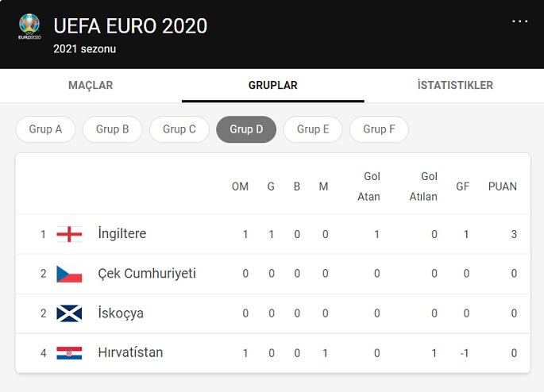Click the England flag icon
This screenshot has height=392, width=544.
click(69, 234)
